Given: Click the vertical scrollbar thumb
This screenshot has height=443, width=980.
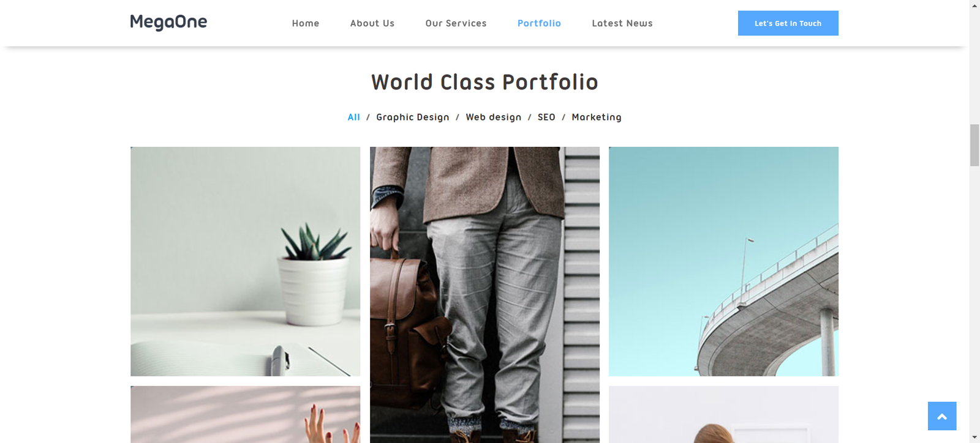Looking at the screenshot, I should point(974,145).
